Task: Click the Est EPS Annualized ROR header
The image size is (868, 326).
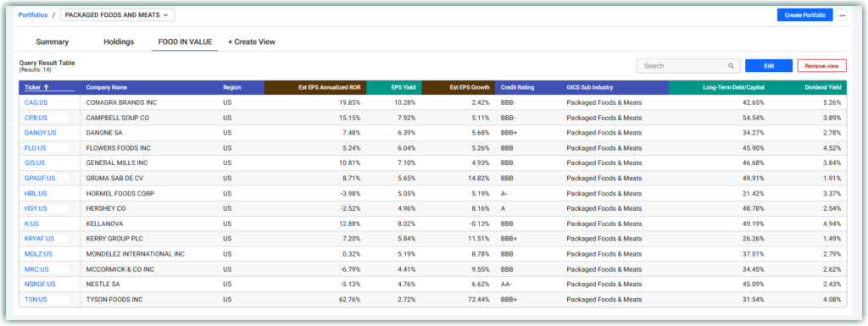Action: coord(331,87)
